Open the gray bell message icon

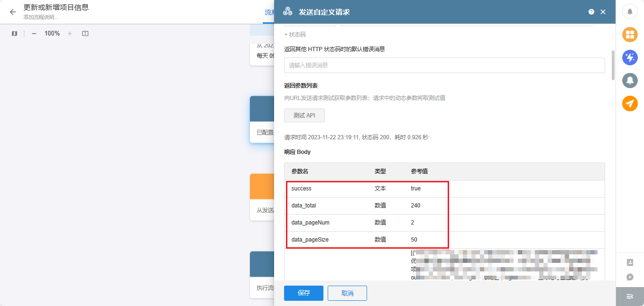click(x=630, y=81)
